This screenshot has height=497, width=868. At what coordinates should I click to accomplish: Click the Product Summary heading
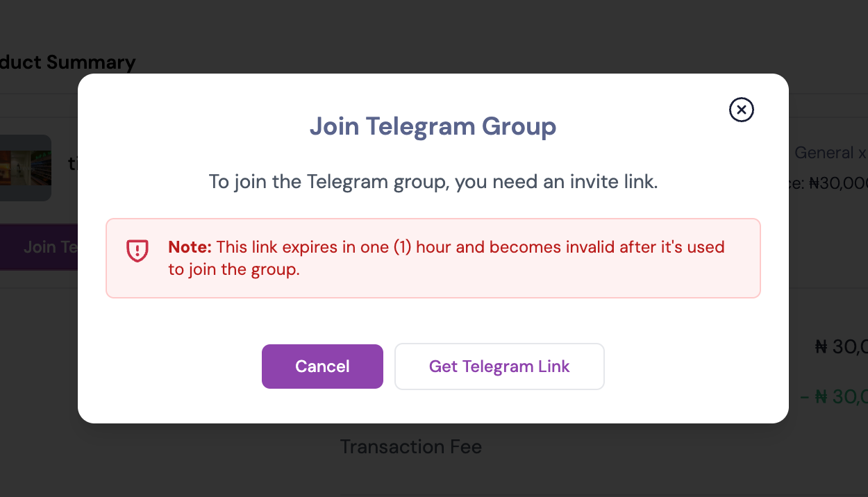67,62
